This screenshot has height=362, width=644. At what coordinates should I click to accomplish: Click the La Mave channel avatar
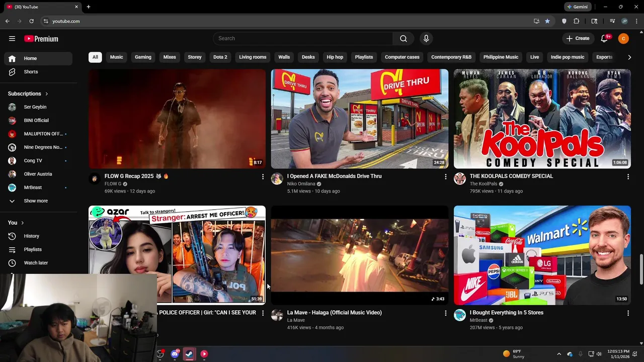point(277,315)
